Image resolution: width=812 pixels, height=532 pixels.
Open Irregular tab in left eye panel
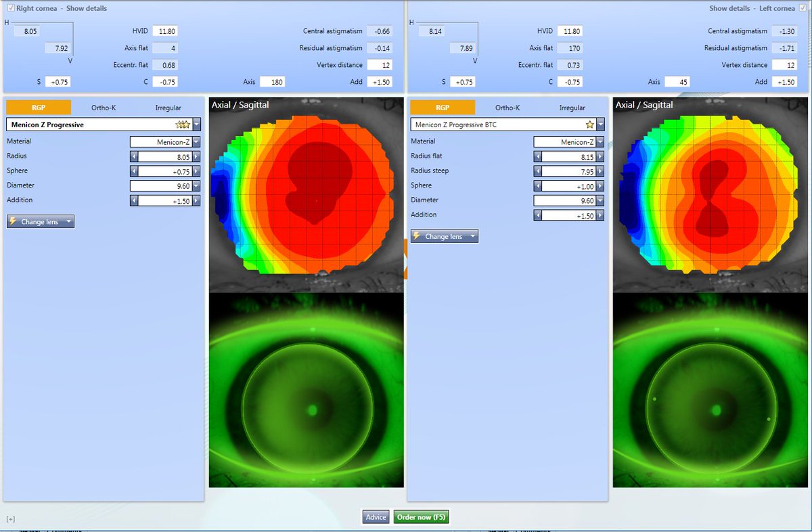572,108
